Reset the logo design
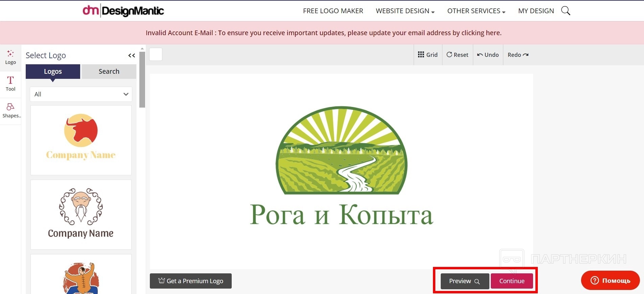Viewport: 644px width, 294px height. (x=457, y=55)
